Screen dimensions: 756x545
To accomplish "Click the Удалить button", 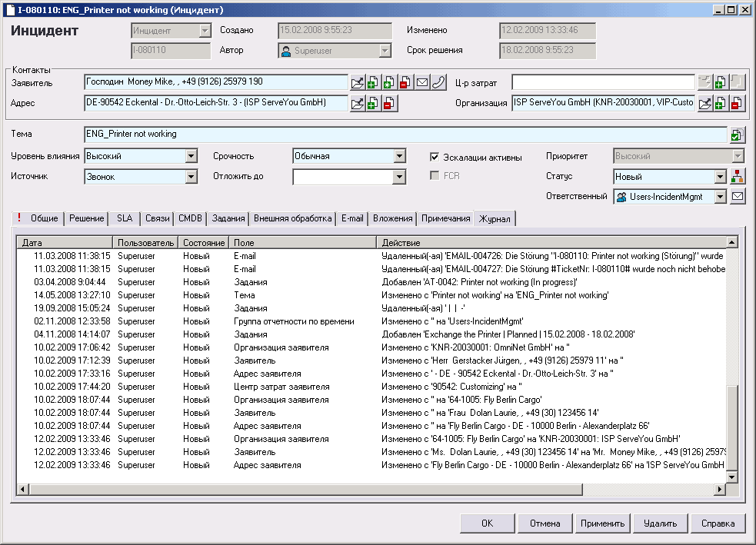I will (660, 523).
